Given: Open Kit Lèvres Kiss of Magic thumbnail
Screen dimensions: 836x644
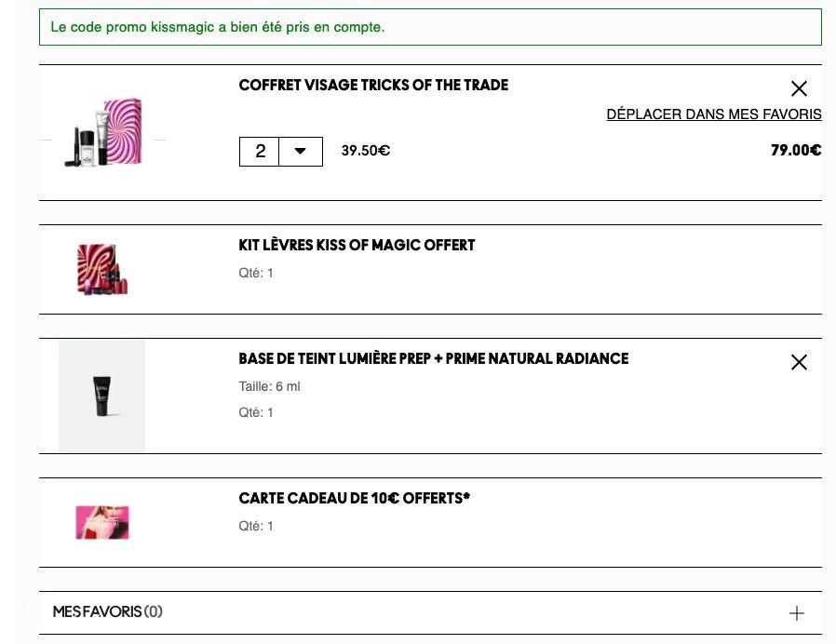Looking at the screenshot, I should pyautogui.click(x=102, y=269).
